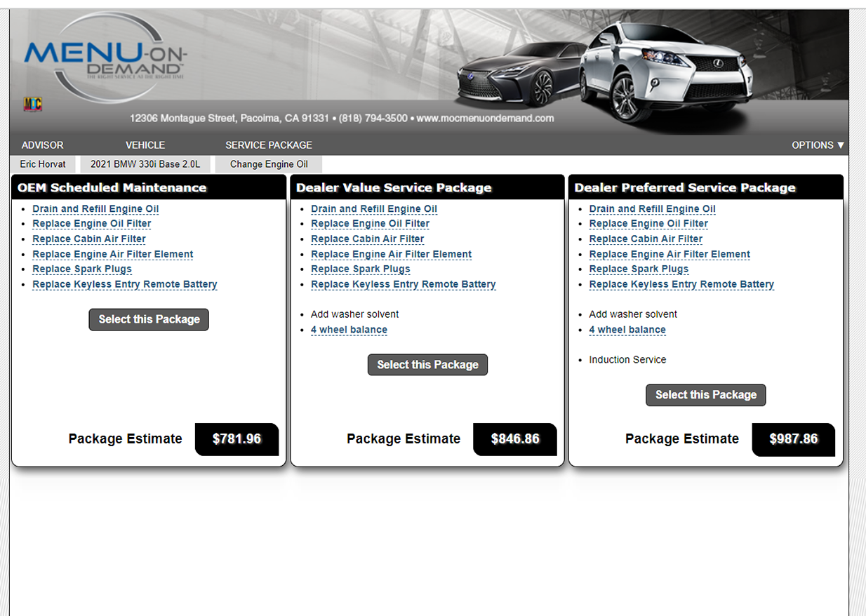Open Replace Cabin Air Filter in Dealer Value package
This screenshot has height=616, width=866.
pyautogui.click(x=368, y=239)
